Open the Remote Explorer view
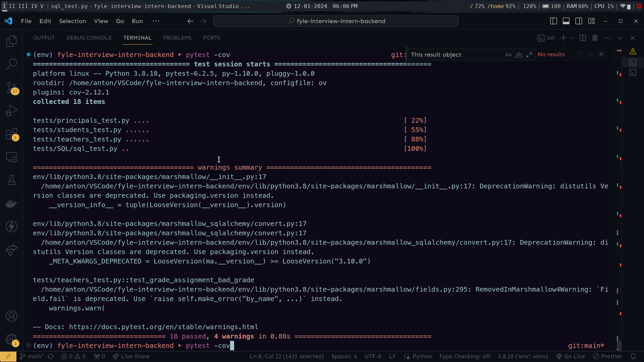The width and height of the screenshot is (644, 362). [11, 157]
